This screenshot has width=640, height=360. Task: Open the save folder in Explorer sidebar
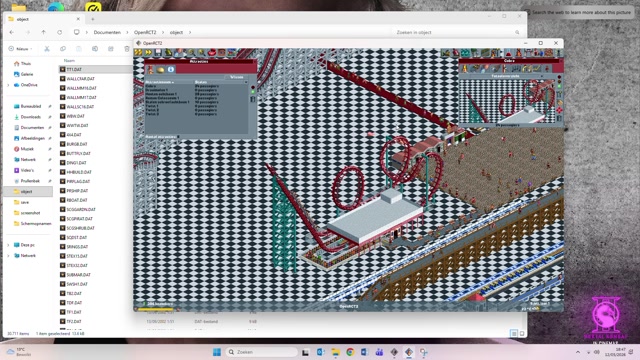24,202
